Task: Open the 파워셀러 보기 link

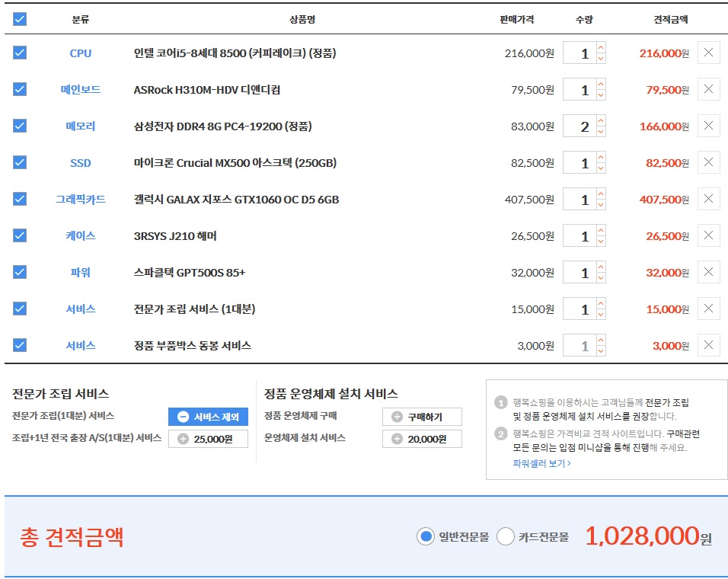Action: click(x=542, y=463)
